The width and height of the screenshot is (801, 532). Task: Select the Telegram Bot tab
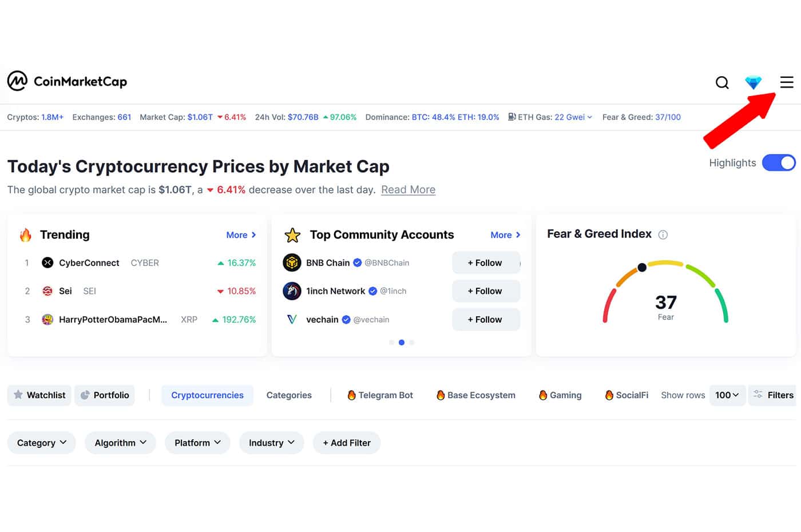point(380,395)
